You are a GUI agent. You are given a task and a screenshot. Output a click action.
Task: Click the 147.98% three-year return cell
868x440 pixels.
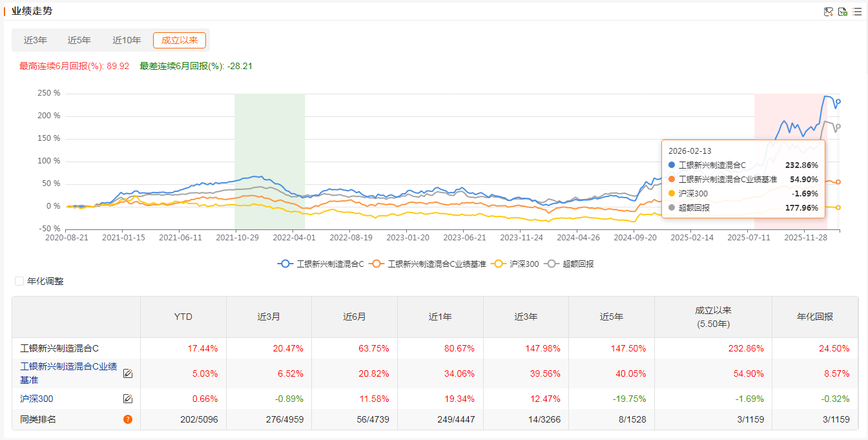pyautogui.click(x=543, y=348)
